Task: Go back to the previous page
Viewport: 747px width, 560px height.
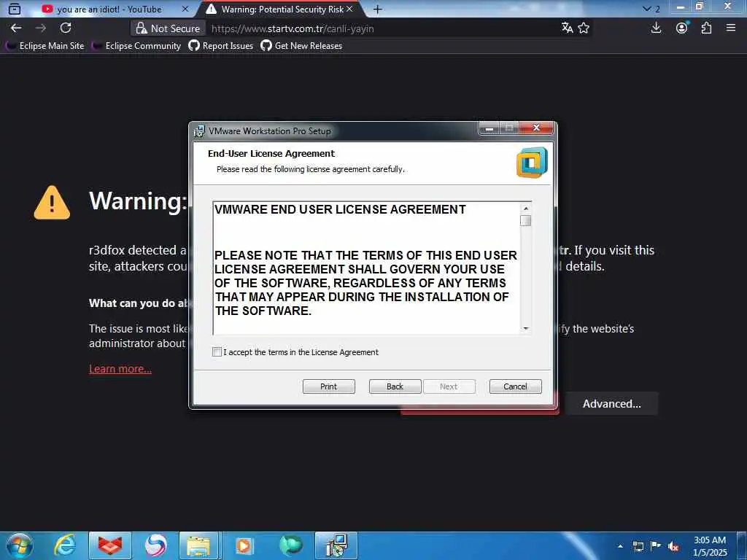Action: point(16,28)
